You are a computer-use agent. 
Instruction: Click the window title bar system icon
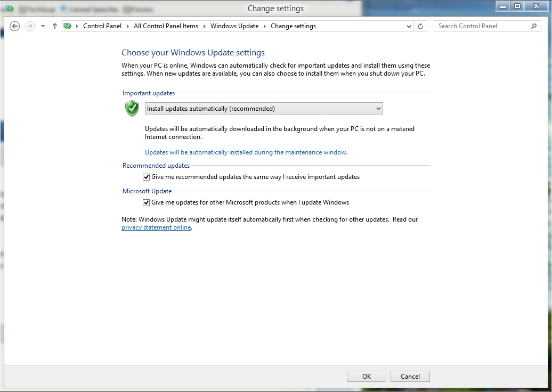[10, 8]
